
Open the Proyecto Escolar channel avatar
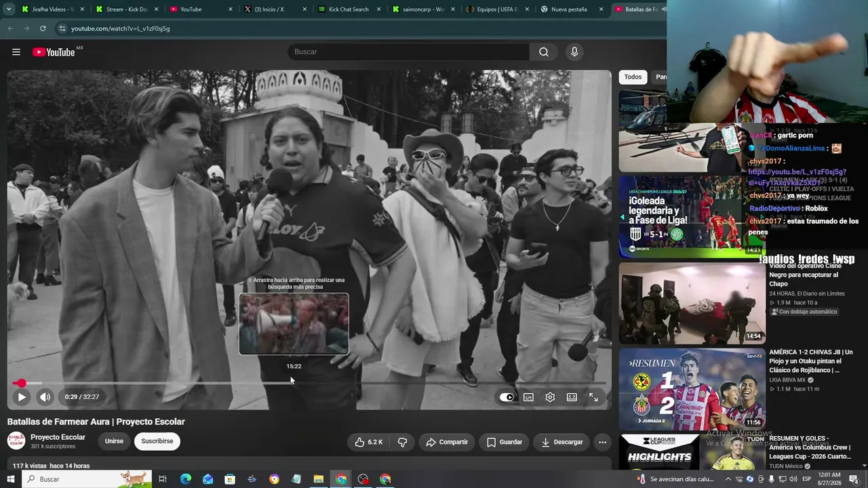coord(16,441)
